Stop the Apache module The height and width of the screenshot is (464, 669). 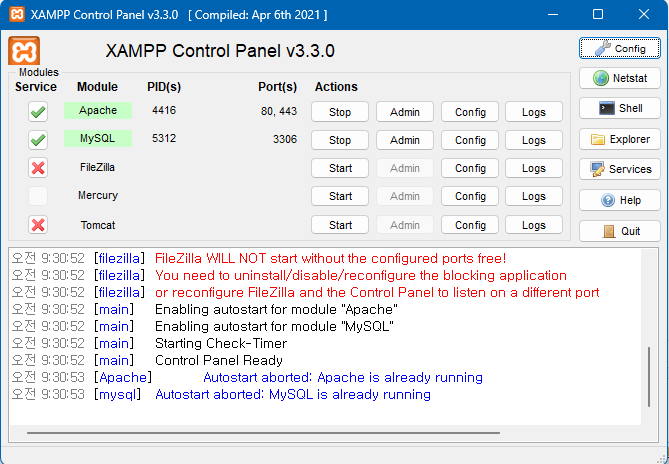340,112
